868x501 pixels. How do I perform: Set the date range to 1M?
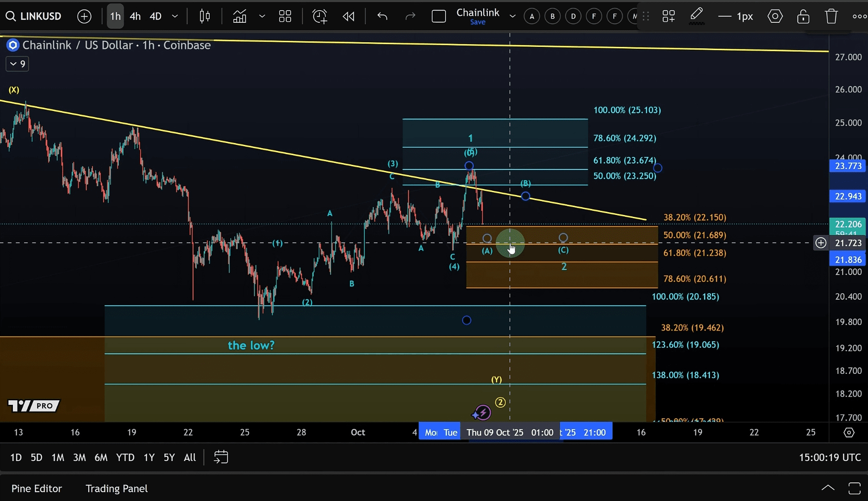coord(58,458)
